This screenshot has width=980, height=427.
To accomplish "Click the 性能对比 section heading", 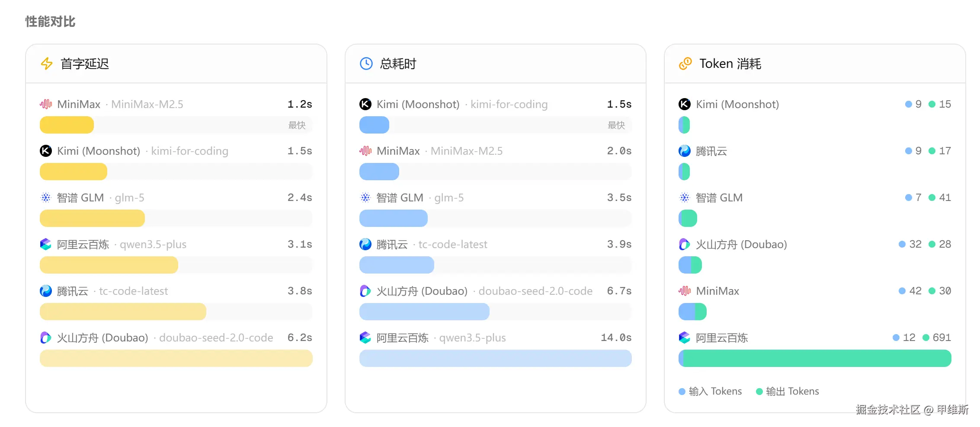I will (x=50, y=22).
